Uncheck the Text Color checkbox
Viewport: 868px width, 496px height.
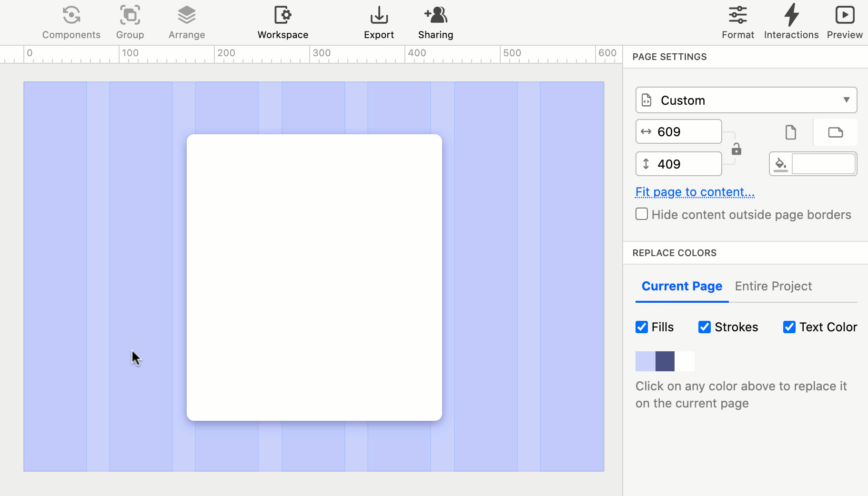click(789, 327)
